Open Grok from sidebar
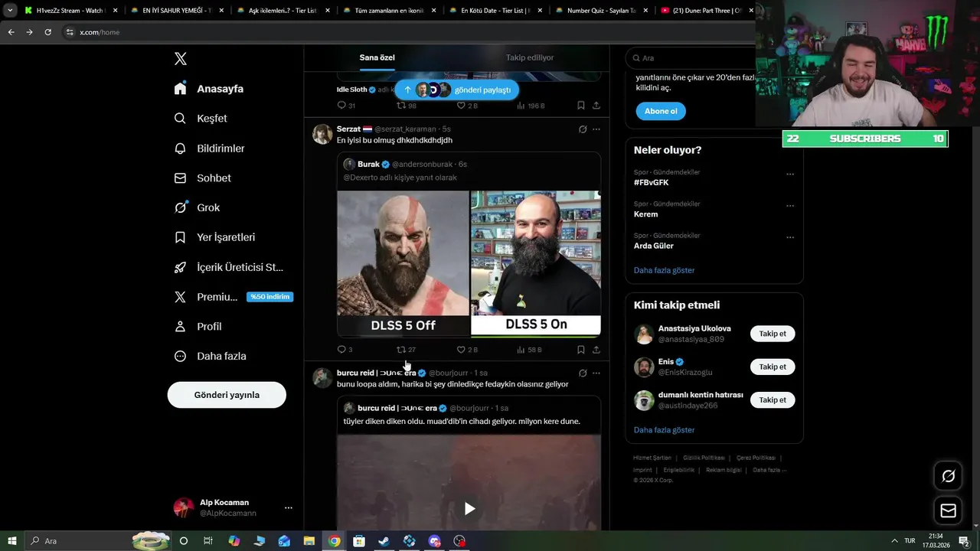 click(197, 207)
